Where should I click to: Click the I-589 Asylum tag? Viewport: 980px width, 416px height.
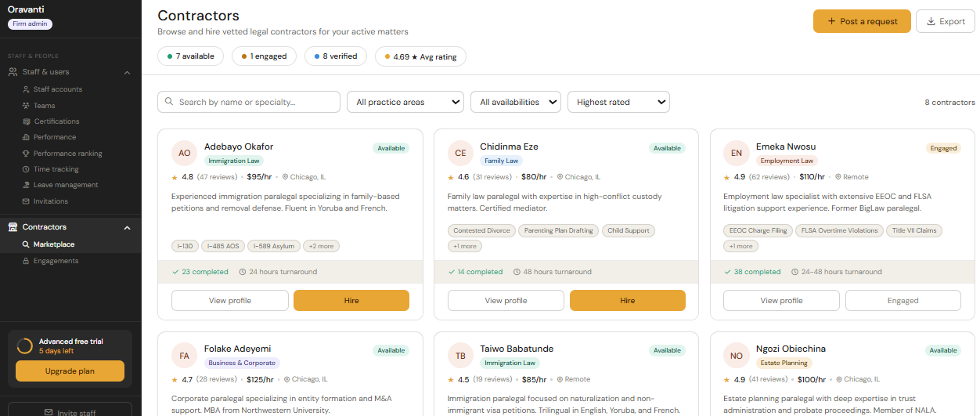click(x=274, y=246)
